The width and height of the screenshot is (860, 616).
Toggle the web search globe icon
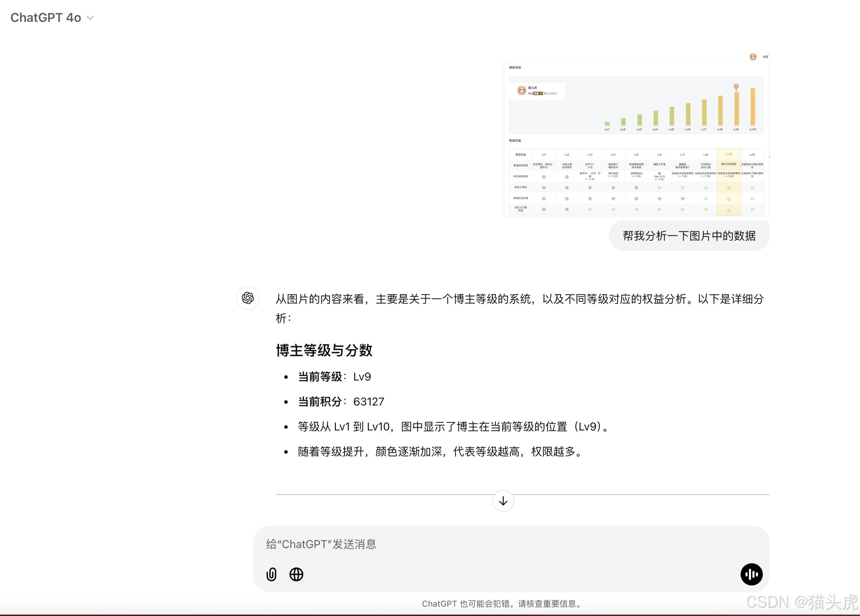point(296,574)
